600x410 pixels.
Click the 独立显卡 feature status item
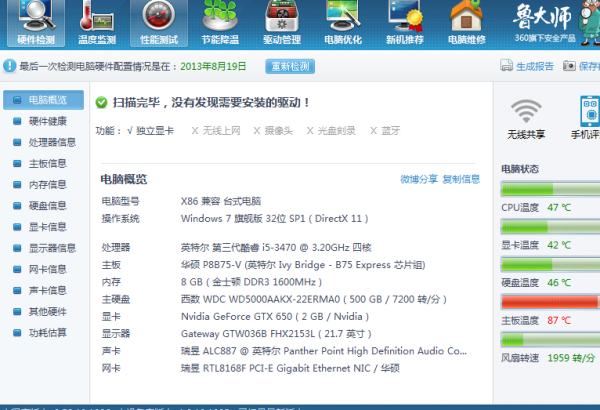[x=150, y=131]
